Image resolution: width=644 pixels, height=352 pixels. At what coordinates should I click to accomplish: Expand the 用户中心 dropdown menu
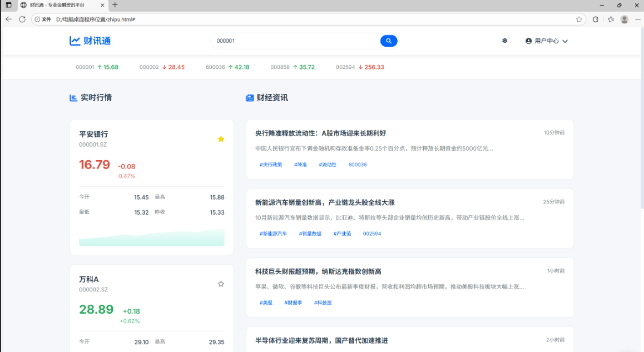(547, 41)
